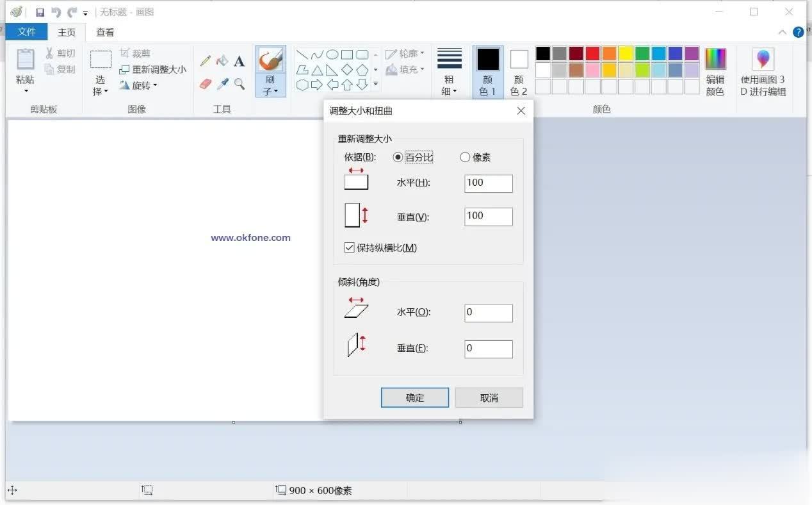Click the Edit colors rainbow icon
812x505 pixels.
pos(715,59)
